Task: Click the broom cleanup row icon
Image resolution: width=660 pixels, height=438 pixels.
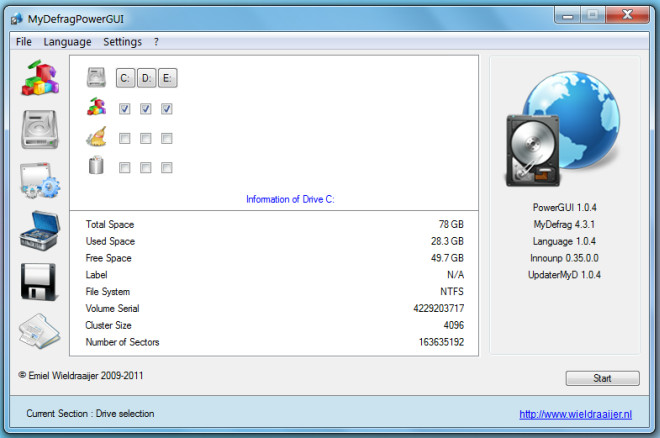Action: (x=96, y=137)
